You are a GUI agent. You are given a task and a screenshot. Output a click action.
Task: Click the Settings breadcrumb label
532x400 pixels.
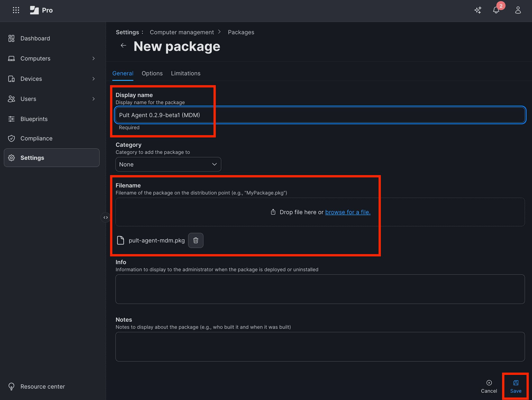(x=127, y=32)
